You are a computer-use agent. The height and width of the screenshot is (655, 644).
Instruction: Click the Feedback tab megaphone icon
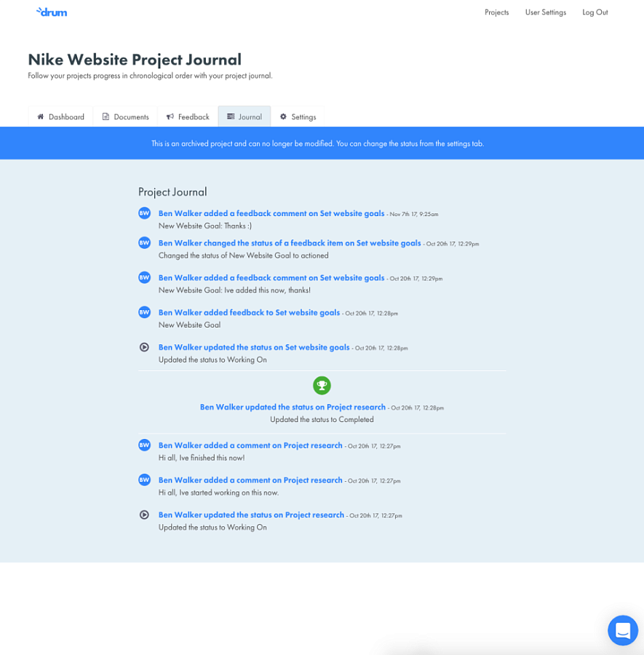pos(170,116)
